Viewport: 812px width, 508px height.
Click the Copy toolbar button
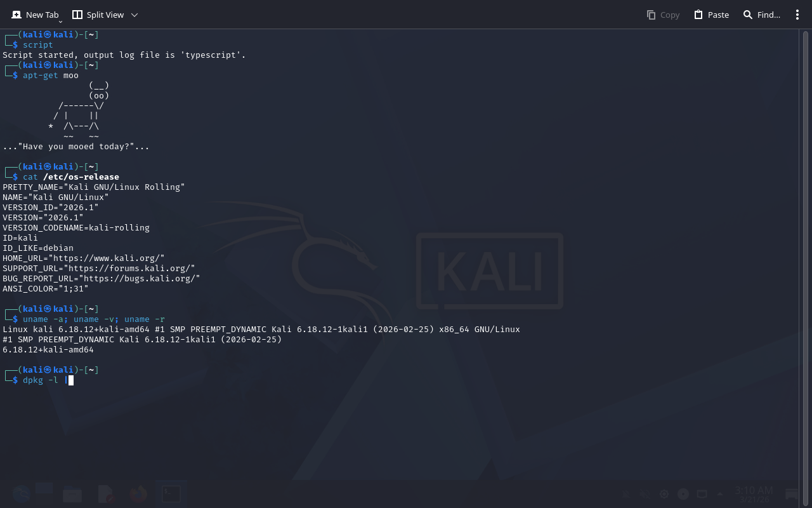click(x=663, y=15)
